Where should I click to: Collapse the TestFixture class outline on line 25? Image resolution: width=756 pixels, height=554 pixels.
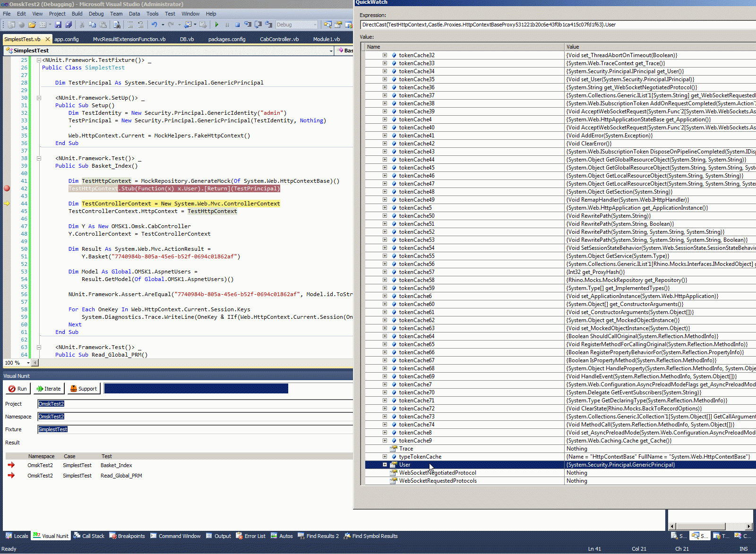[39, 60]
